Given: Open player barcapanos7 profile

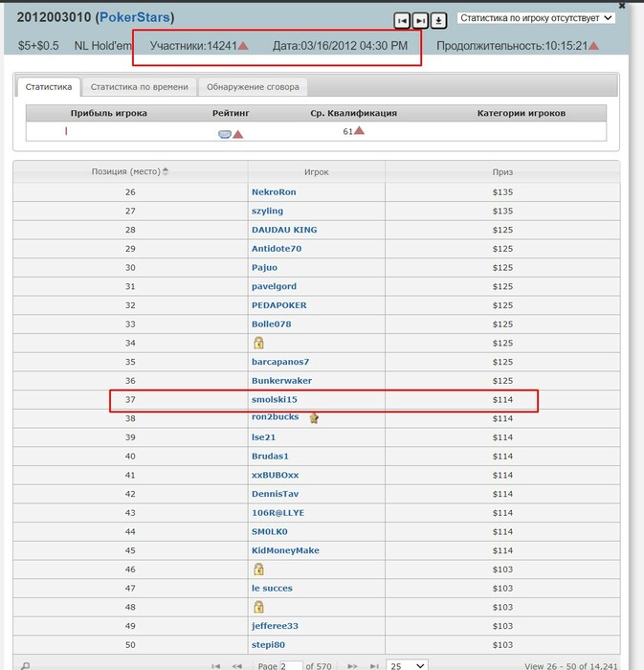Looking at the screenshot, I should point(280,362).
